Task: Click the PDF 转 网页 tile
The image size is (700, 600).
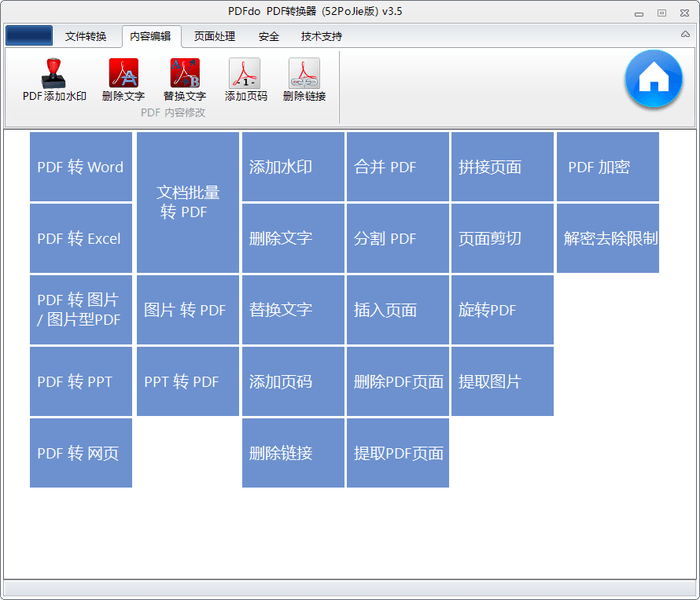Action: pos(81,453)
